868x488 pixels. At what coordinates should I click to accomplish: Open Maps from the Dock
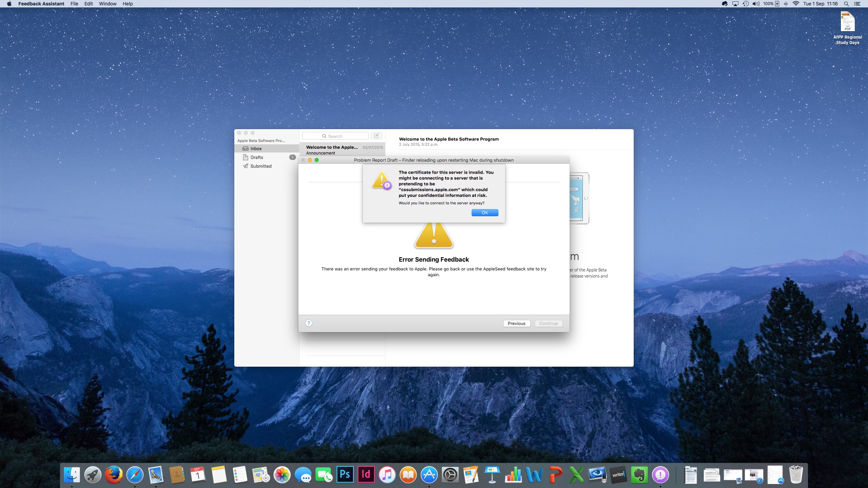pos(261,474)
